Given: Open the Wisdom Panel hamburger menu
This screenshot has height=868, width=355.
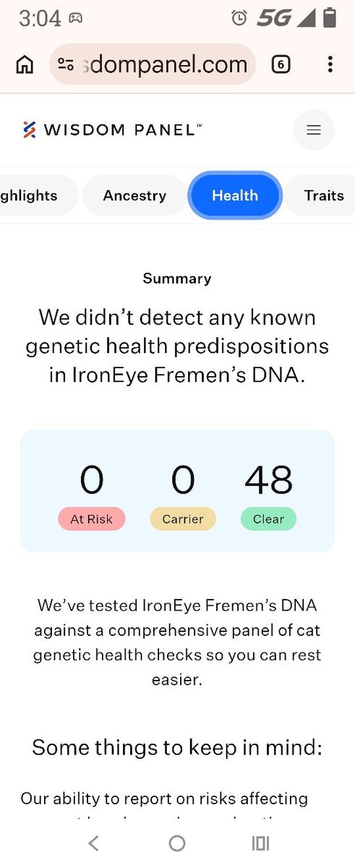Looking at the screenshot, I should tap(313, 130).
